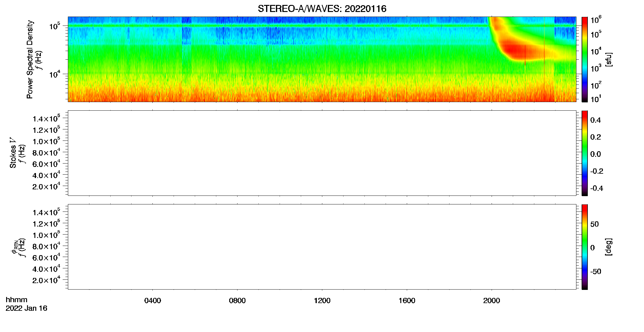Click the 8.0×10^4 tick in phi RTN panel
Viewport: 644px width, 332px height.
[x=46, y=246]
